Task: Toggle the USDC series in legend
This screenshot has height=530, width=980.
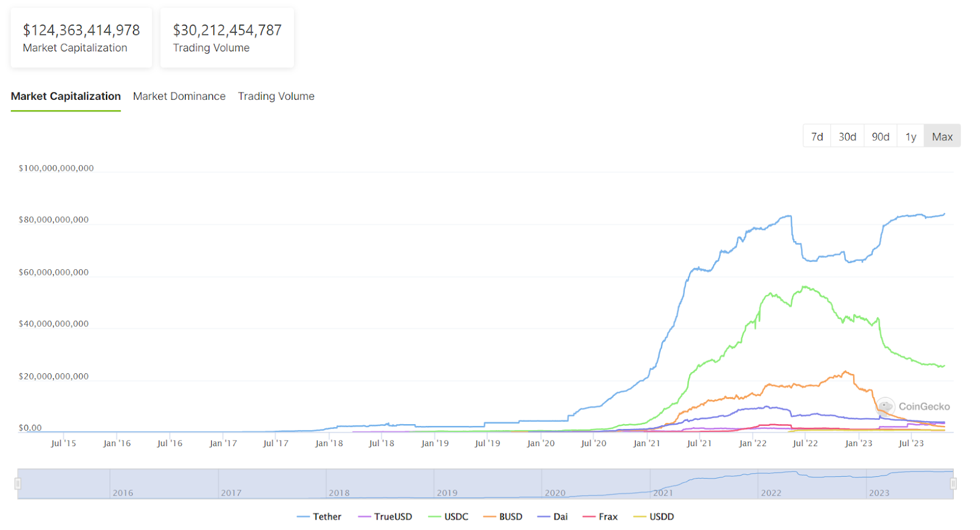Action: (448, 517)
